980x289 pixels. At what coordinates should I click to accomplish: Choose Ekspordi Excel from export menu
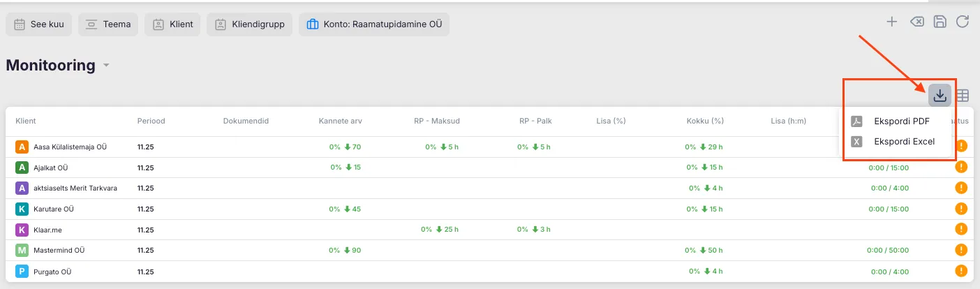point(903,142)
